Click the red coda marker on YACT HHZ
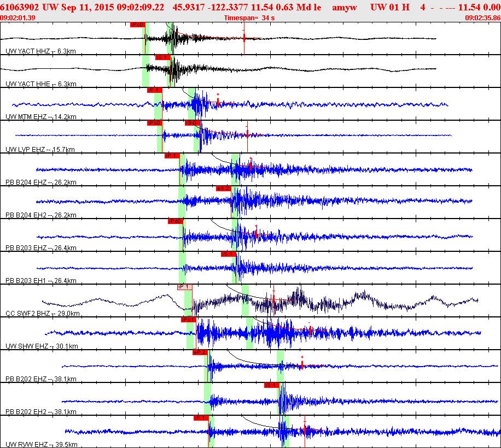 [x=244, y=39]
